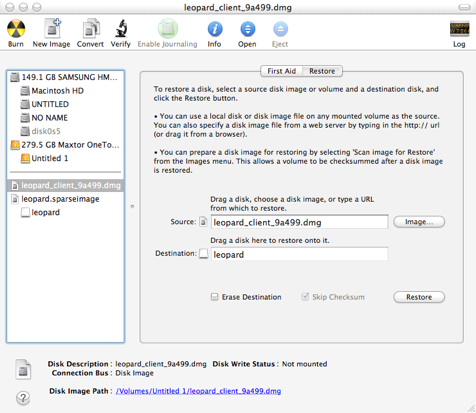Click the disk image icon in info area
Image resolution: width=476 pixels, height=413 pixels.
(23, 369)
